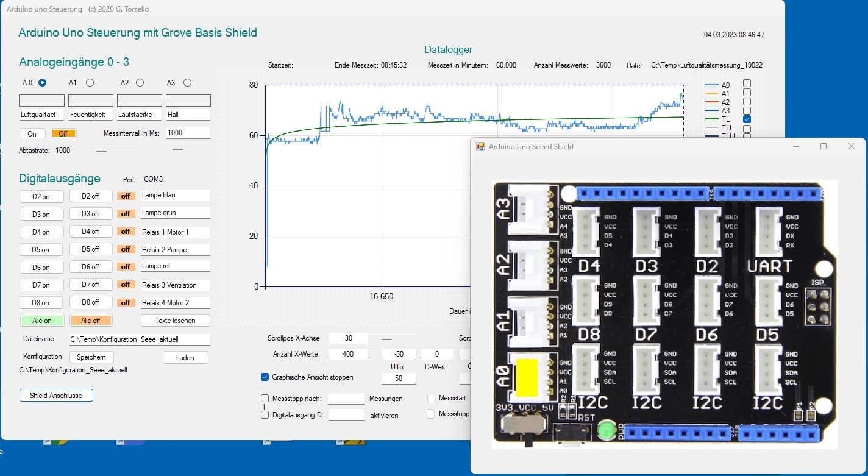Click the Abtastrate slider handle
The width and height of the screenshot is (868, 476).
pos(101,150)
